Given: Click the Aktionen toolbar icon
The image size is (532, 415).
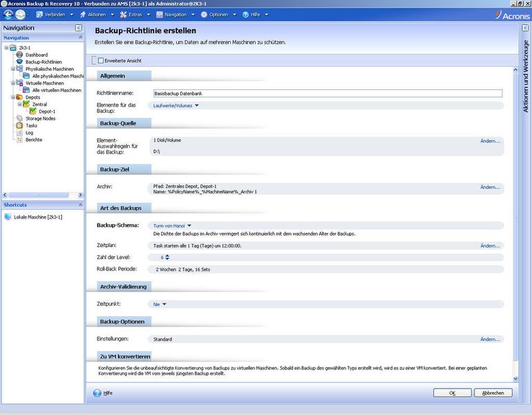Looking at the screenshot, I should click(83, 15).
